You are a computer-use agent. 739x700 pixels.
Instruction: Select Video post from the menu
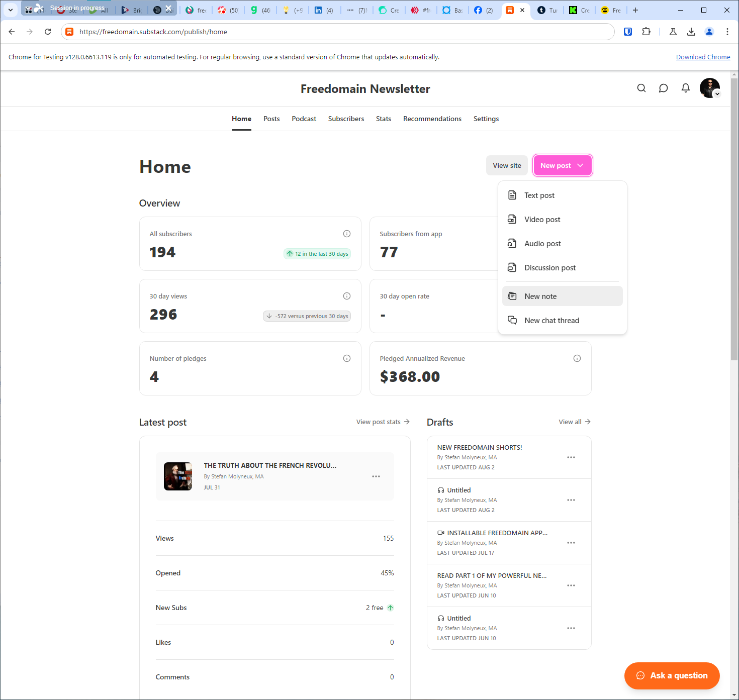pos(563,220)
